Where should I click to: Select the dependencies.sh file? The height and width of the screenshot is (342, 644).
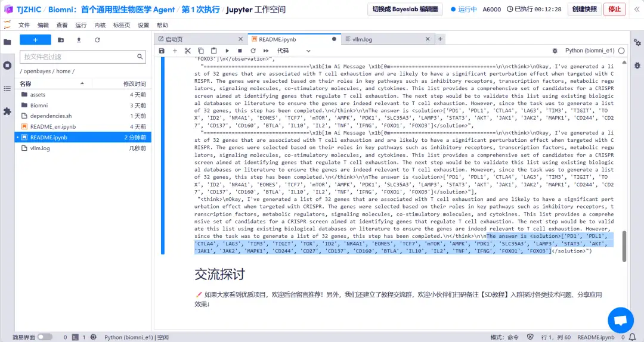tap(83, 116)
